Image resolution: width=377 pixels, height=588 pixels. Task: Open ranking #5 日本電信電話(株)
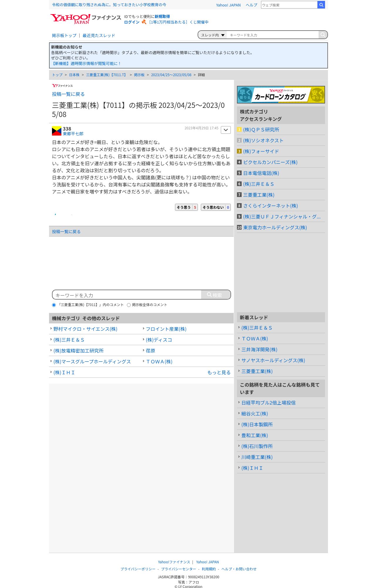(x=261, y=173)
